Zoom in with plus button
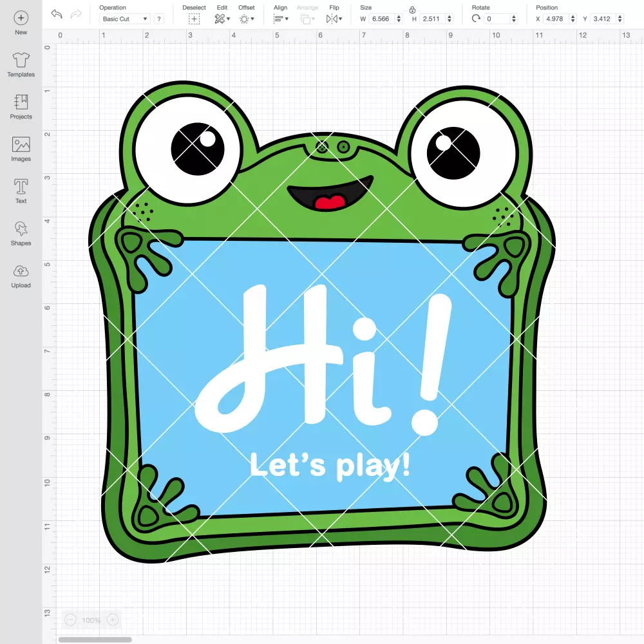The height and width of the screenshot is (644, 644). tap(113, 620)
